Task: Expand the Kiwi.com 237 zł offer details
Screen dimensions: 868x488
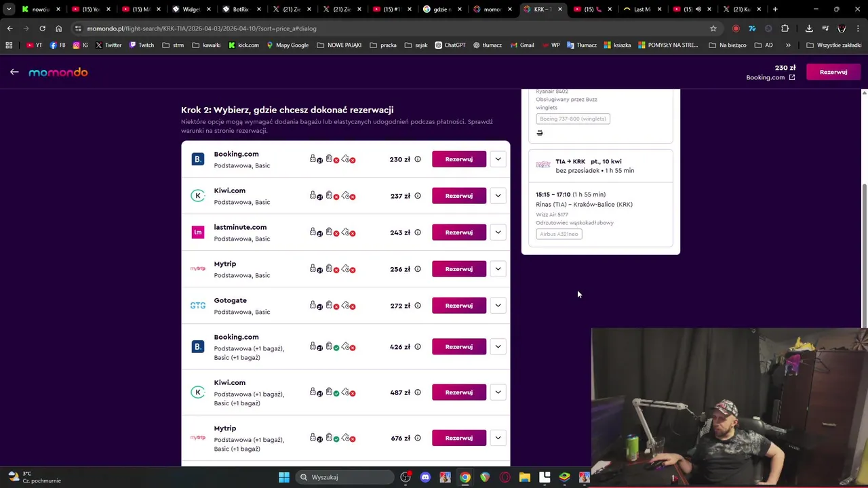Action: point(498,196)
